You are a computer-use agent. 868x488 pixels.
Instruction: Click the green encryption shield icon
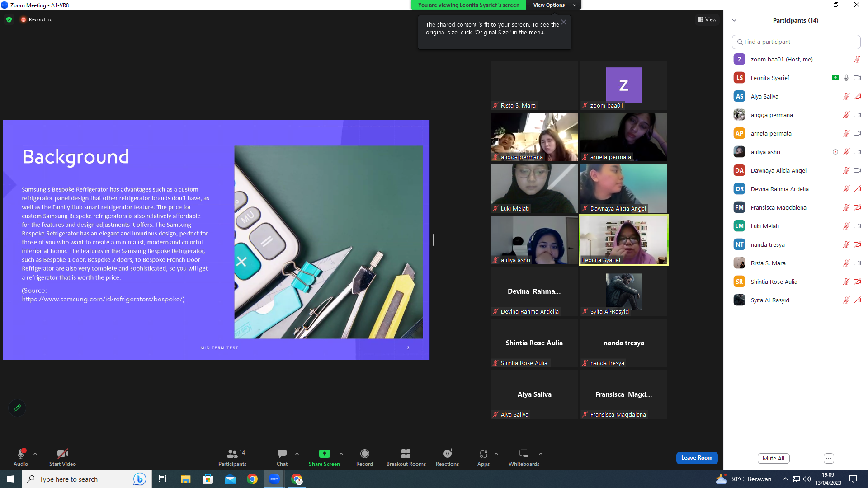pos(9,19)
